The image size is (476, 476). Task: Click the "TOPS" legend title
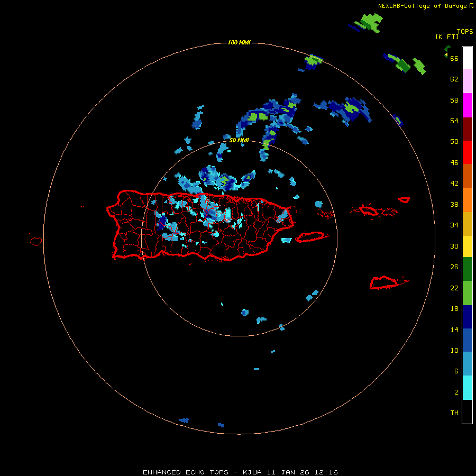[x=465, y=31]
